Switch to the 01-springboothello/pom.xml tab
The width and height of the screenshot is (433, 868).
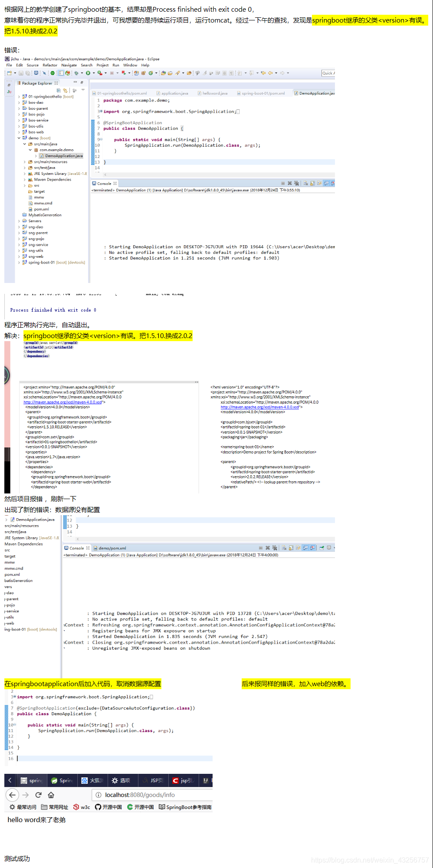120,93
